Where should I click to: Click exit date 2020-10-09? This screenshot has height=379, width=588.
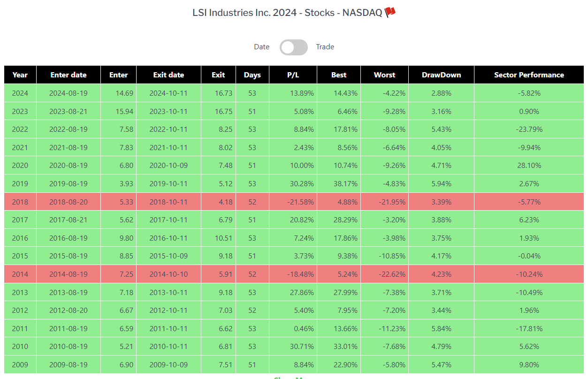click(x=168, y=166)
